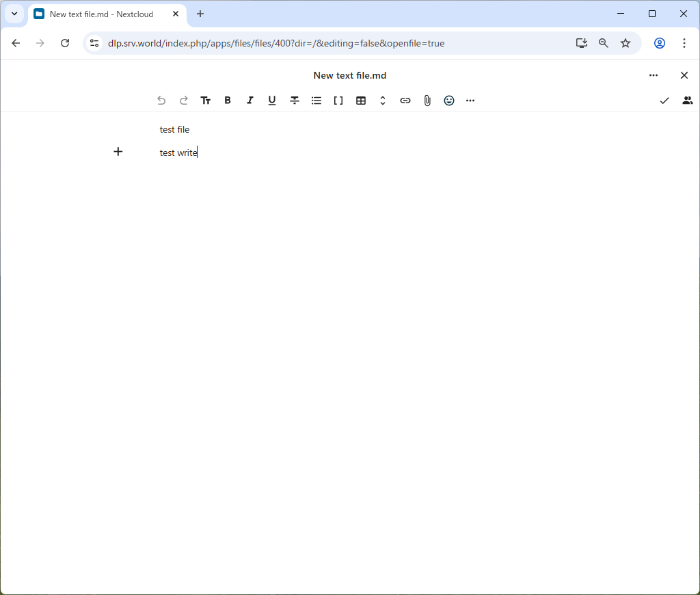Insert a link using chain icon

point(405,101)
